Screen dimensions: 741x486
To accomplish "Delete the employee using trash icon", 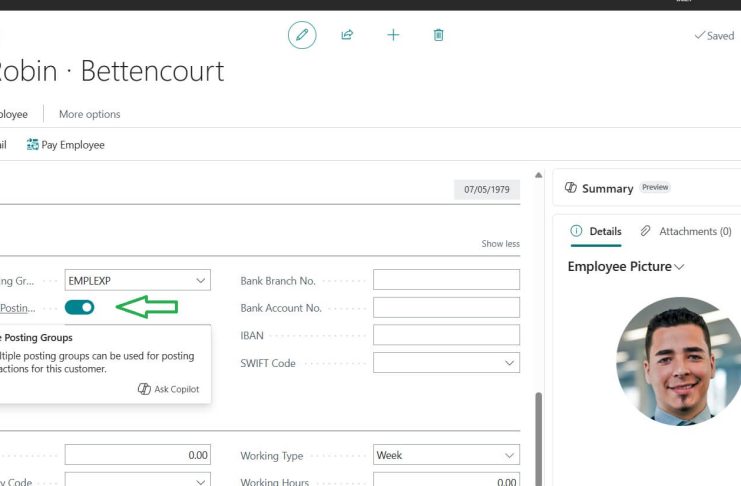I will [439, 35].
